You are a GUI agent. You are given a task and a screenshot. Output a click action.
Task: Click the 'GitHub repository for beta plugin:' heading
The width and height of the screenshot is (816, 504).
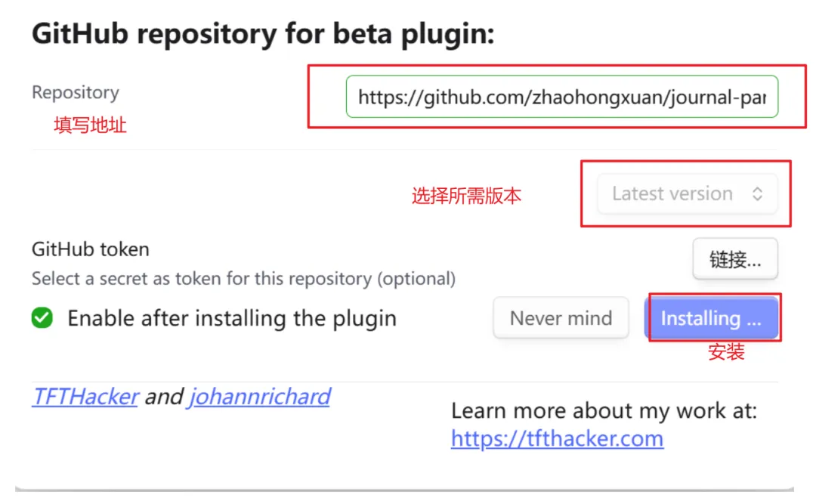(263, 33)
